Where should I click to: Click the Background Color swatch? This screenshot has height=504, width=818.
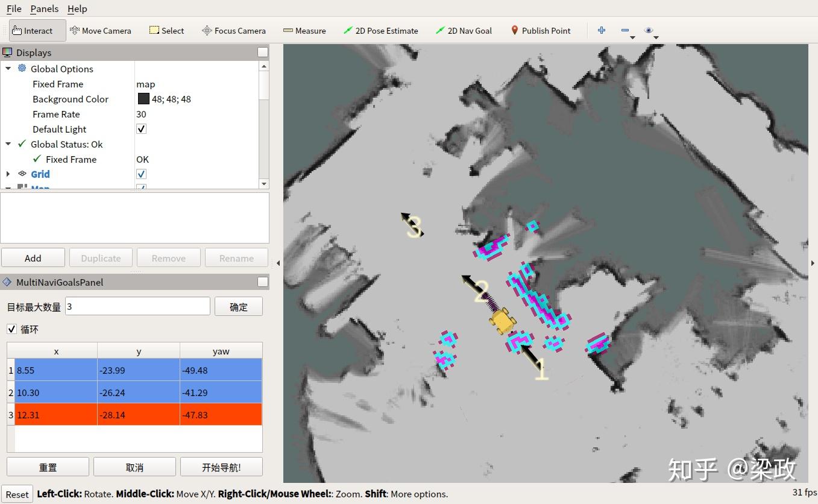pos(143,99)
